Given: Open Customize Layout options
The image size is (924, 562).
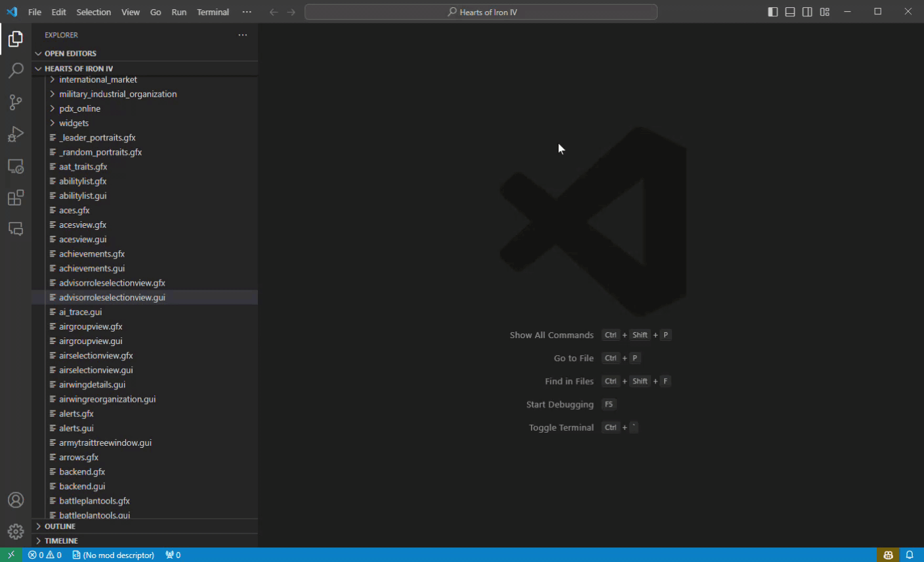Looking at the screenshot, I should tap(825, 12).
